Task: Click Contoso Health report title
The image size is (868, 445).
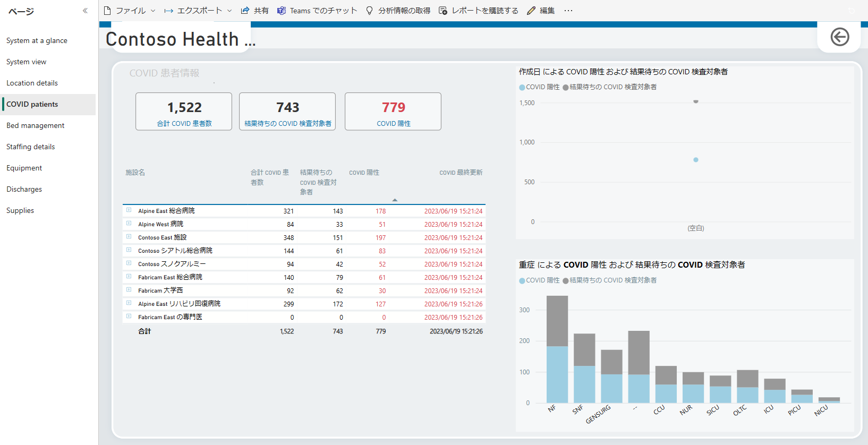Action: coord(181,39)
